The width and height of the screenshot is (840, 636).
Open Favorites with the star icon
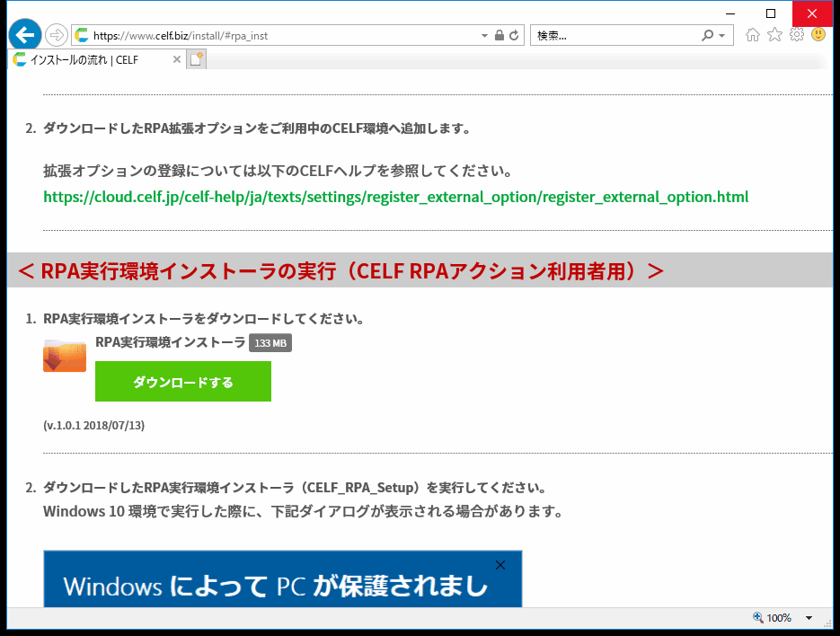click(x=774, y=35)
